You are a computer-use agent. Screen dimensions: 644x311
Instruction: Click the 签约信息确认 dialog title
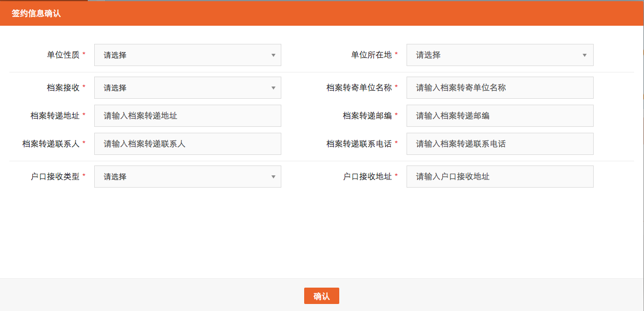(36, 13)
